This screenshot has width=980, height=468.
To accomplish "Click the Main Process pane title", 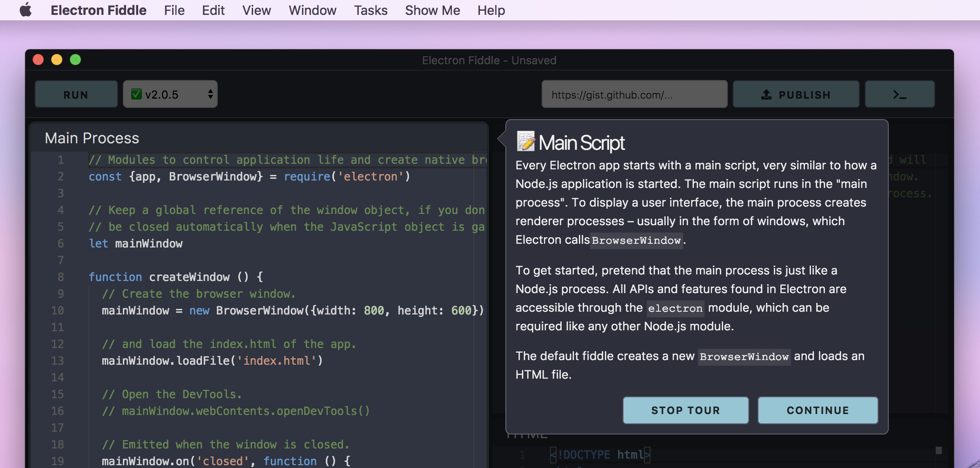I will click(x=91, y=138).
